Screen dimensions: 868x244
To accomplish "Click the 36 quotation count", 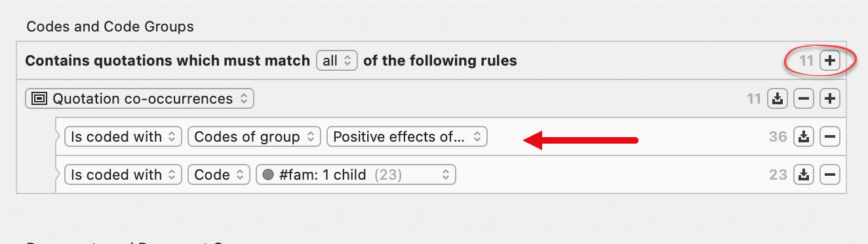I will (x=778, y=137).
